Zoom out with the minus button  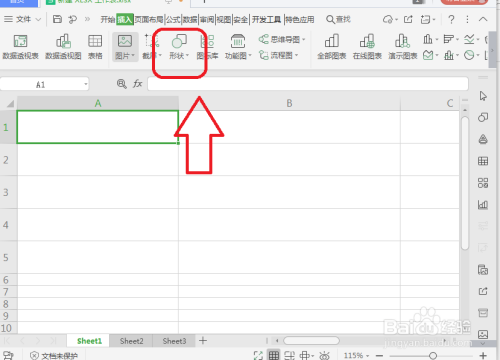(x=379, y=356)
